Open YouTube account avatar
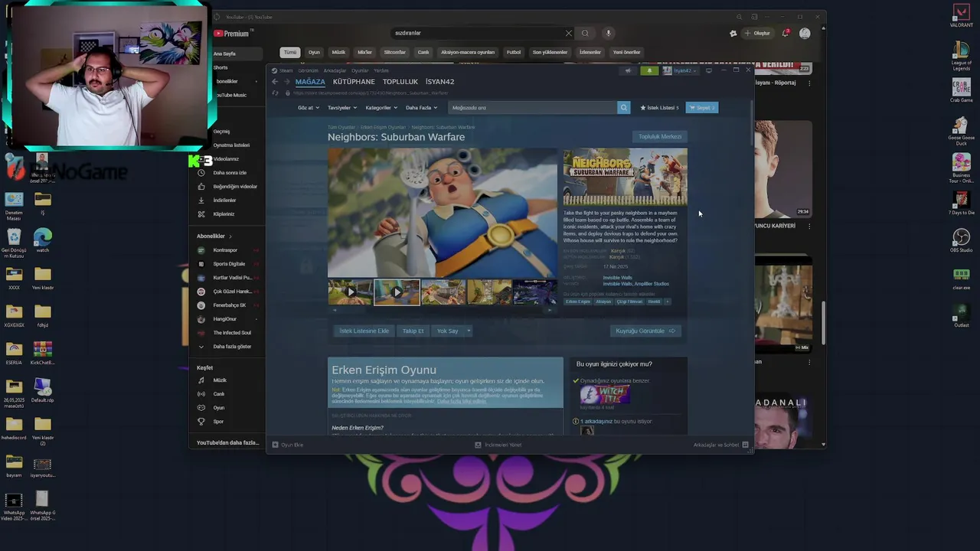 click(805, 33)
